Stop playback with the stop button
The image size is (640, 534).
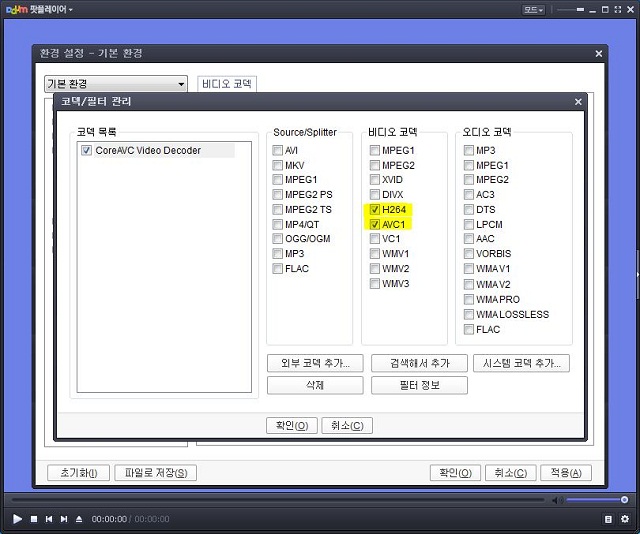[34, 519]
